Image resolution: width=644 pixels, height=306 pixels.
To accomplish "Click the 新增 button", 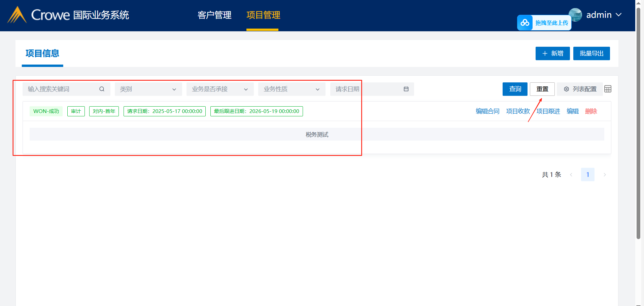I will [x=552, y=53].
